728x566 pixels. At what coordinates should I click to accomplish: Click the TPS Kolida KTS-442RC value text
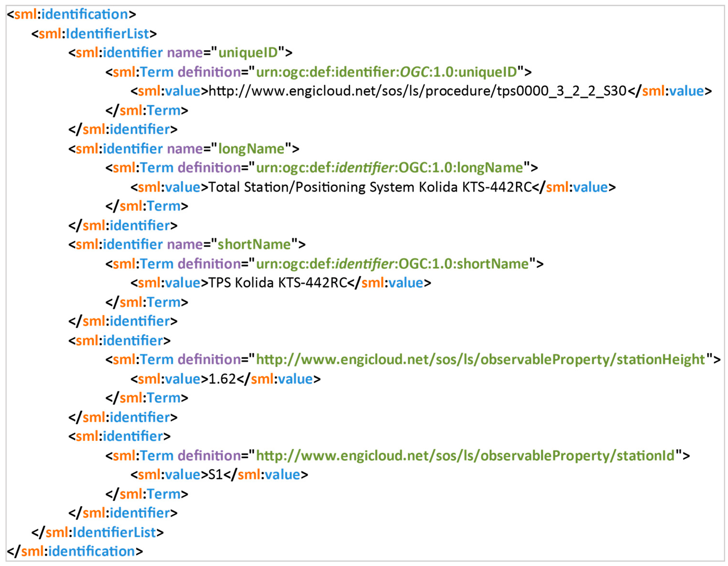278,283
